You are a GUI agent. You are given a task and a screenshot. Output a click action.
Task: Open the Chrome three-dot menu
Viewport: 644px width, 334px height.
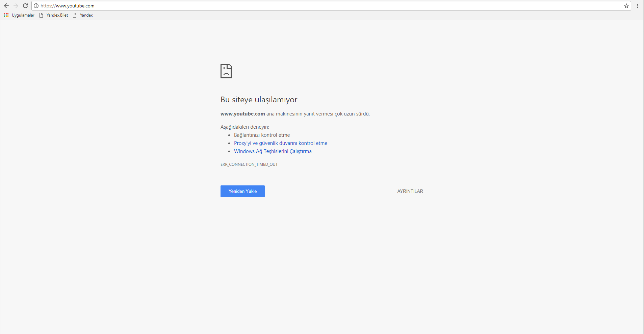(637, 6)
